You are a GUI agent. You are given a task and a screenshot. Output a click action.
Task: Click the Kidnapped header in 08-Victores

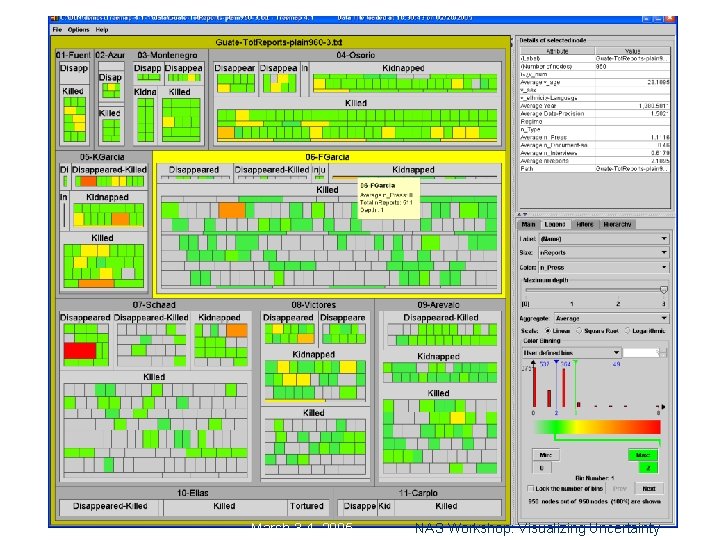pyautogui.click(x=314, y=354)
